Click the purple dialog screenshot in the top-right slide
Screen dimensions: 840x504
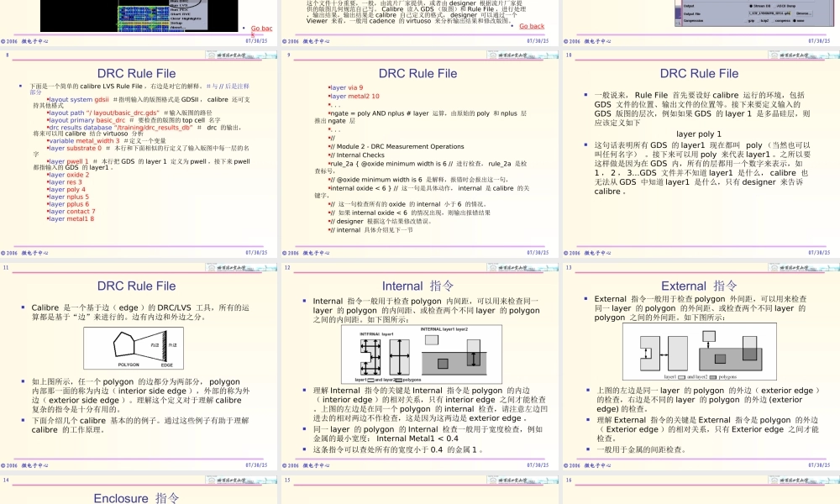753,13
